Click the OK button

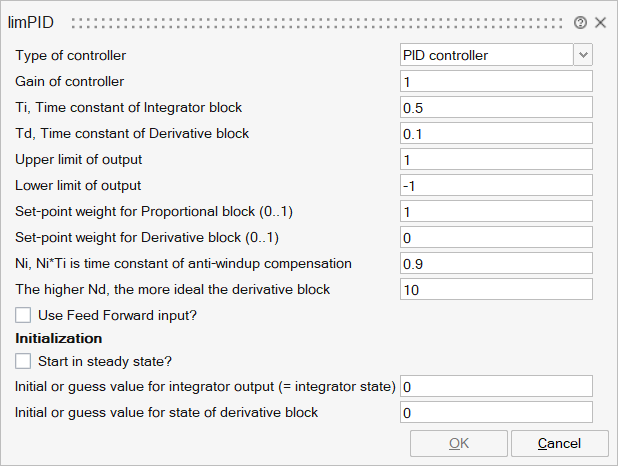pyautogui.click(x=459, y=443)
